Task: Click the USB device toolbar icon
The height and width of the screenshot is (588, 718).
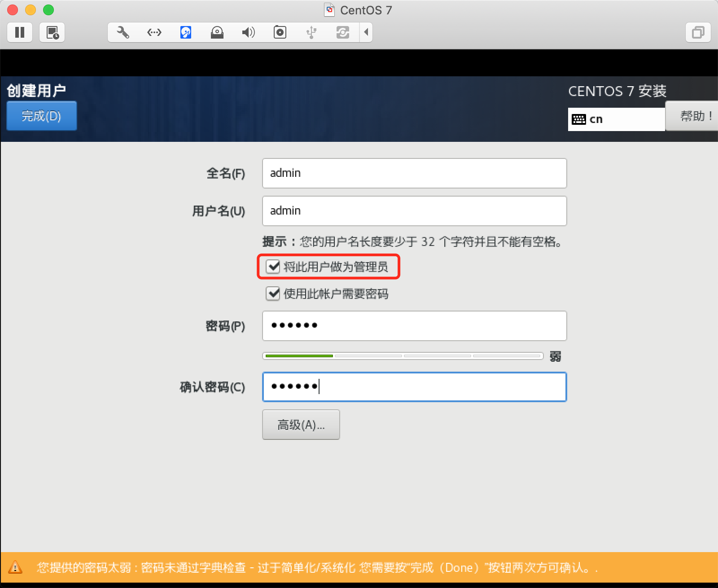Action: point(311,32)
